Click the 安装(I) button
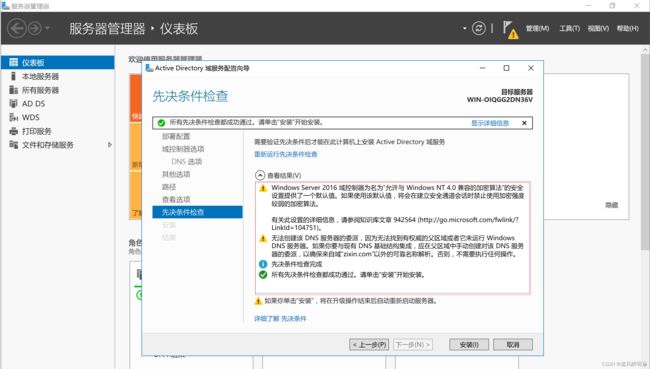The height and width of the screenshot is (369, 650). coord(469,345)
